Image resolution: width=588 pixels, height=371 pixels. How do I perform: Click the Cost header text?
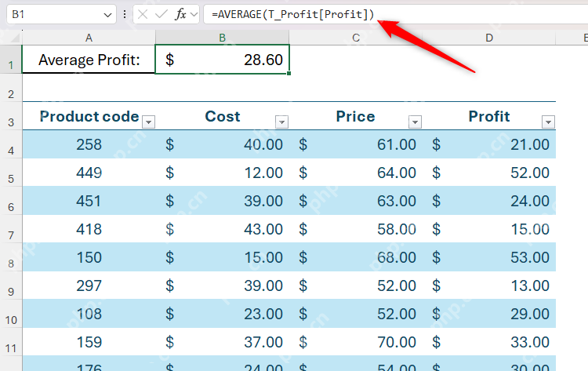pyautogui.click(x=223, y=116)
